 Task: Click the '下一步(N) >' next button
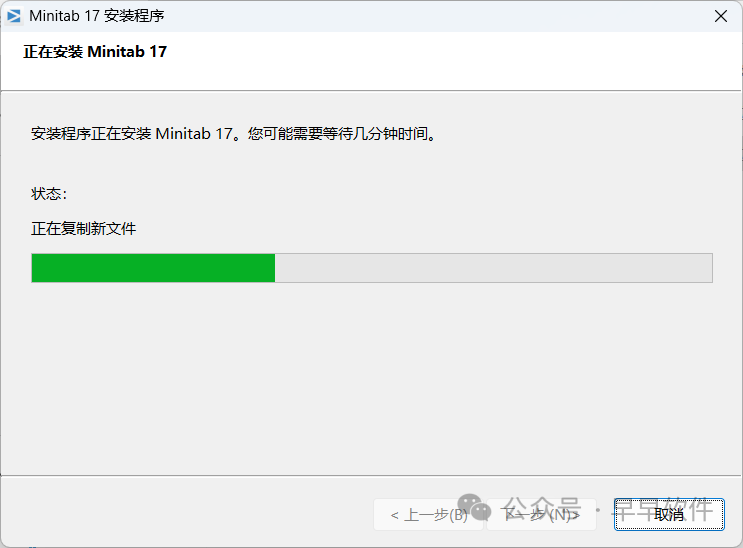click(x=542, y=515)
